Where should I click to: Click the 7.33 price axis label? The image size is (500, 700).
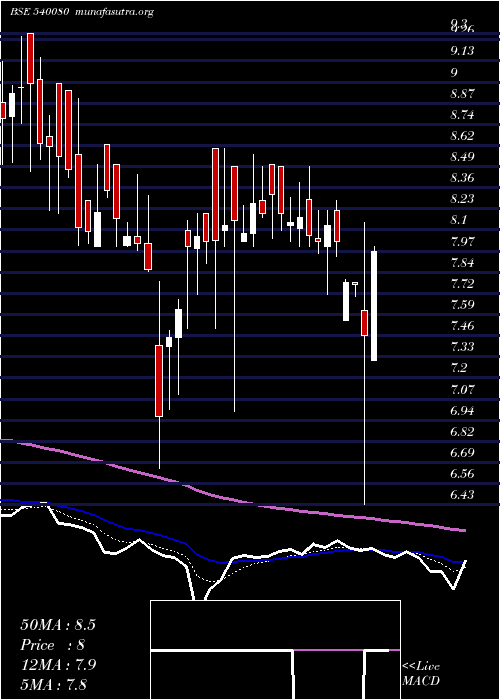coord(462,347)
